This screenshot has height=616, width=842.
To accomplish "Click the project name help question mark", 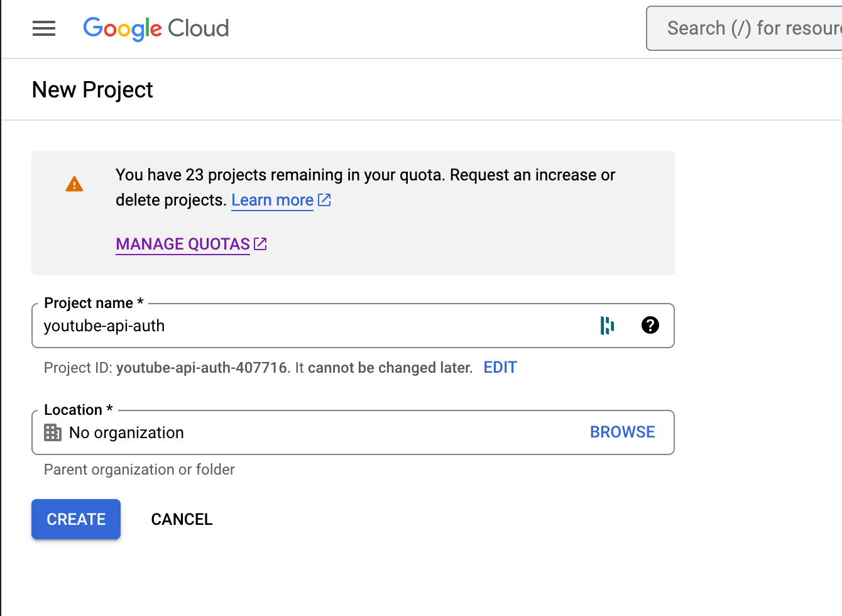I will click(x=650, y=326).
